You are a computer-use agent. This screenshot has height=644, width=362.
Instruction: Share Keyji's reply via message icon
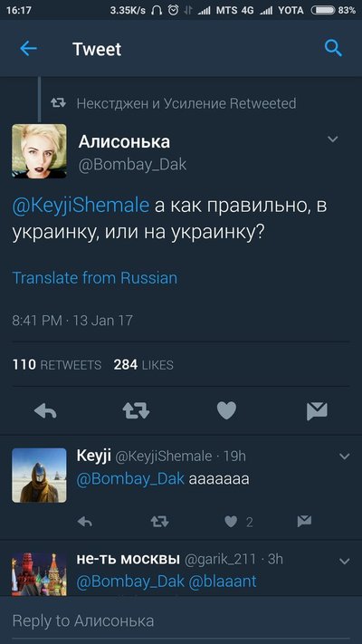pos(304,521)
